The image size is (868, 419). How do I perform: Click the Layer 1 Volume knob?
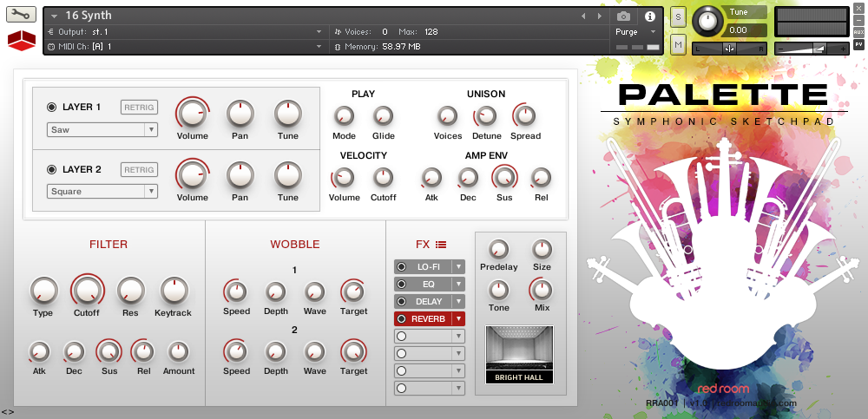tap(192, 114)
